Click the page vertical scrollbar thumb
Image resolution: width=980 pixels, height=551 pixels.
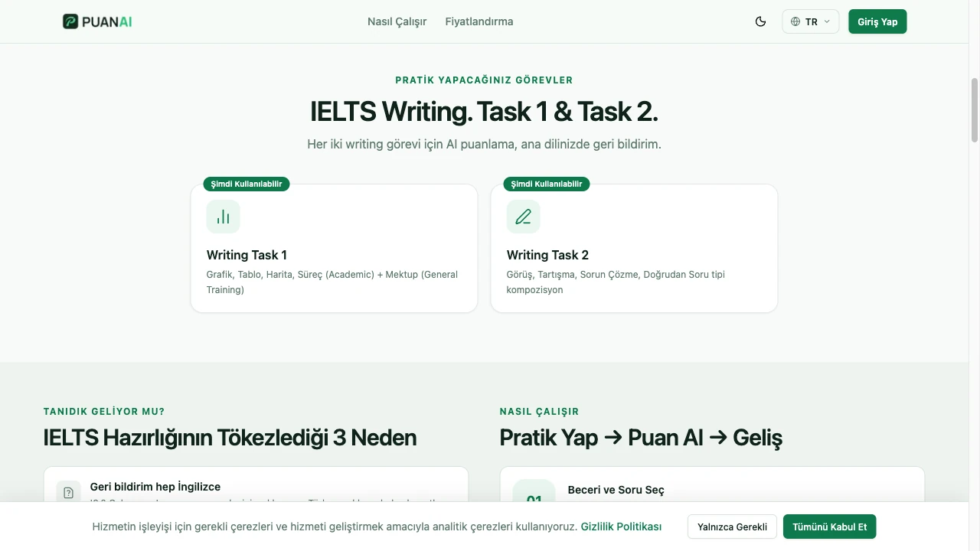[975, 109]
